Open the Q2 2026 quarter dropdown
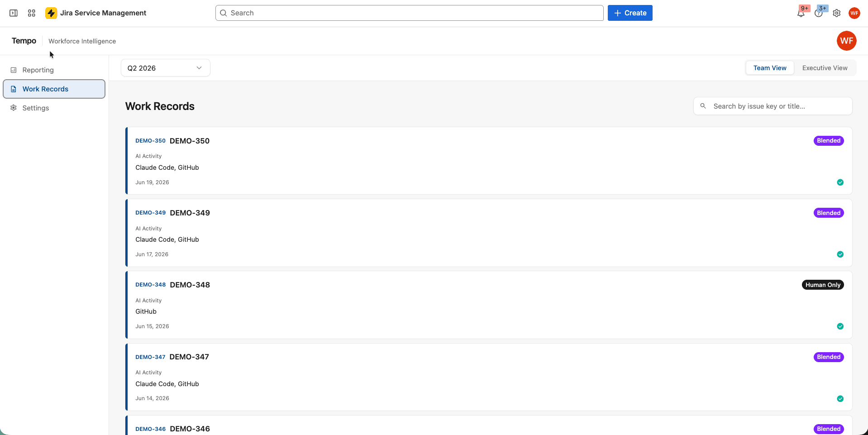Image resolution: width=868 pixels, height=435 pixels. tap(166, 68)
